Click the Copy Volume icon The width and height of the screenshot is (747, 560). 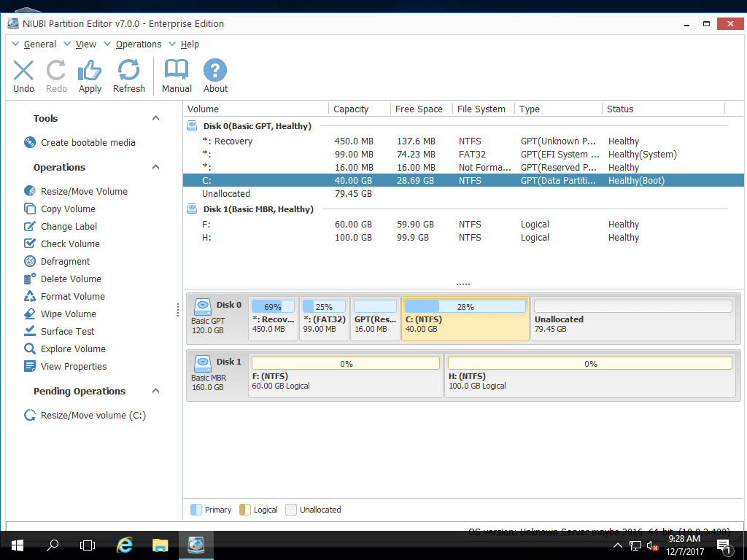[29, 209]
